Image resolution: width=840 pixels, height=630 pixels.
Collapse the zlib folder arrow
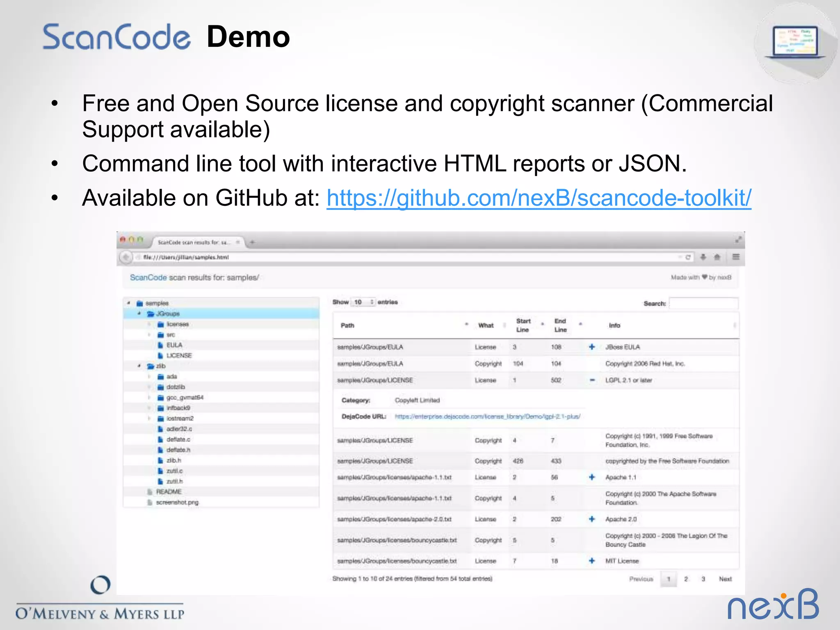(x=139, y=366)
